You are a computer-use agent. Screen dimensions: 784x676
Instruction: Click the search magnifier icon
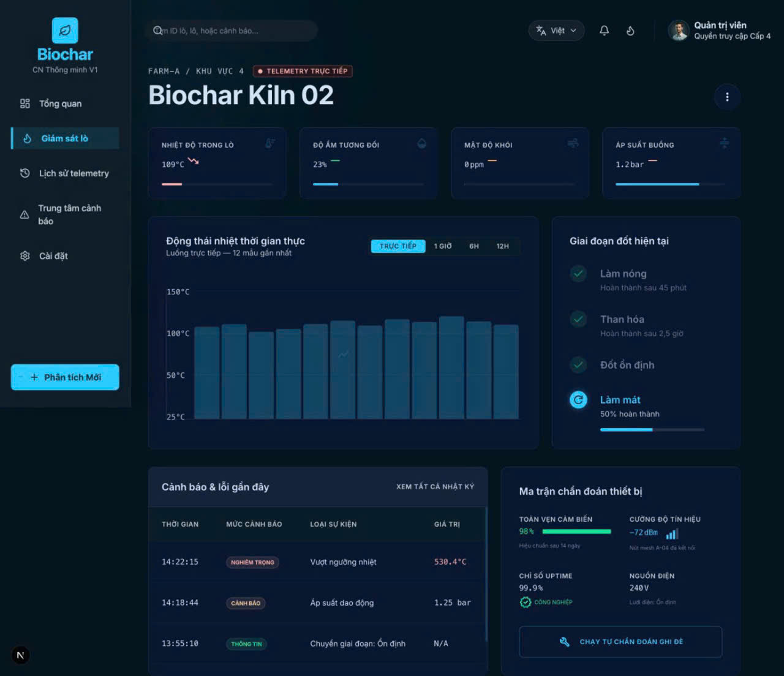tap(158, 31)
